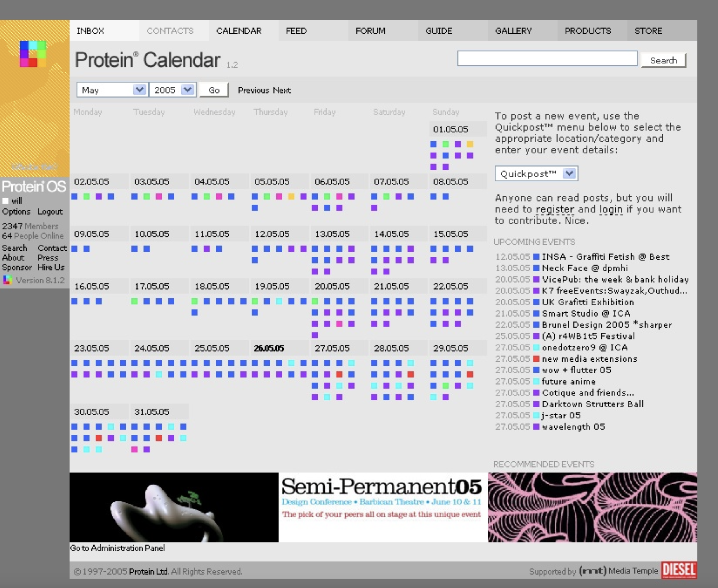This screenshot has height=588, width=718.
Task: Click the cyan square beside j-star 05
Action: click(x=536, y=415)
